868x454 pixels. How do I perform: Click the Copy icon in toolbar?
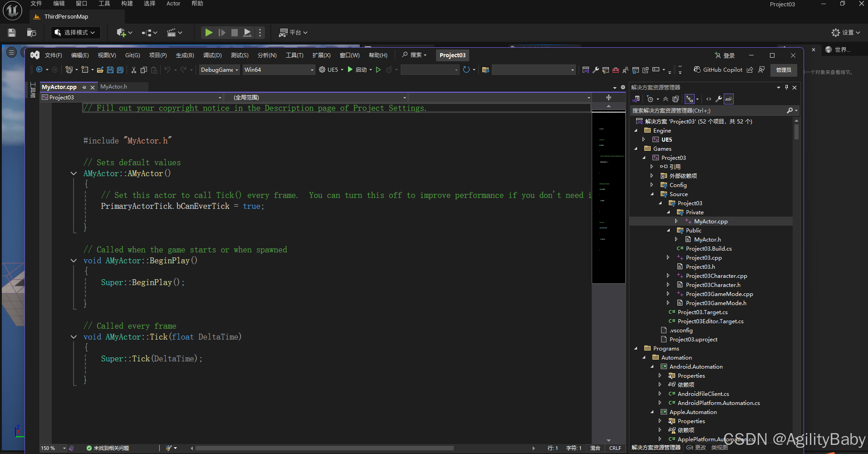click(x=144, y=70)
